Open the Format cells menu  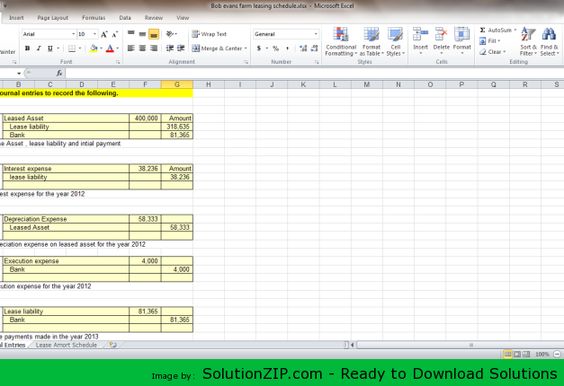point(462,40)
